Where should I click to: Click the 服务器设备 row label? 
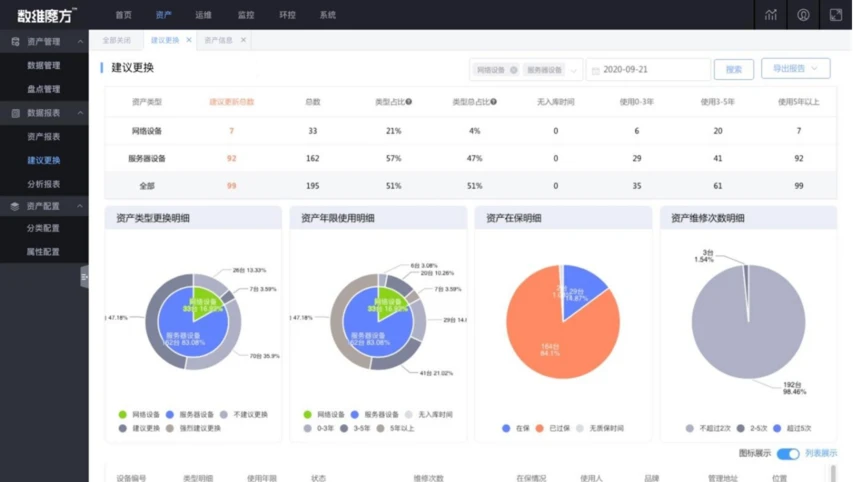[147, 158]
